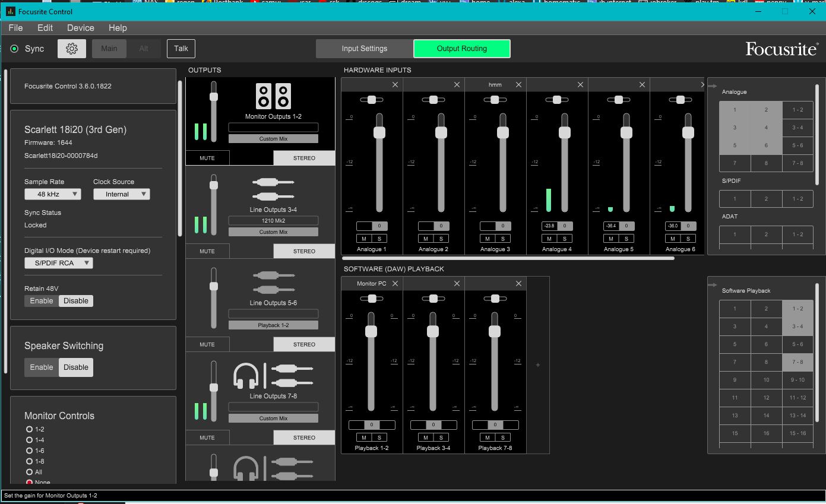Select Software Playback 9 - 10 stereo pair
The image size is (826, 504).
tap(797, 380)
